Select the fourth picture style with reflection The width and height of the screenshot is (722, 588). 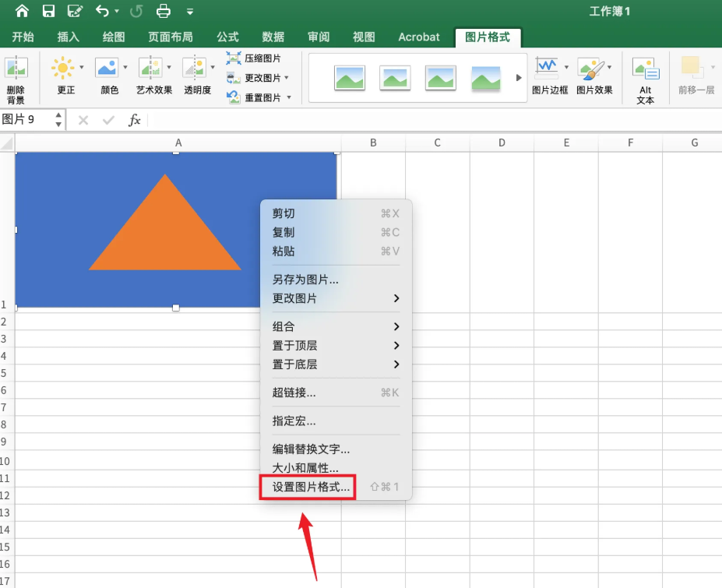click(486, 78)
